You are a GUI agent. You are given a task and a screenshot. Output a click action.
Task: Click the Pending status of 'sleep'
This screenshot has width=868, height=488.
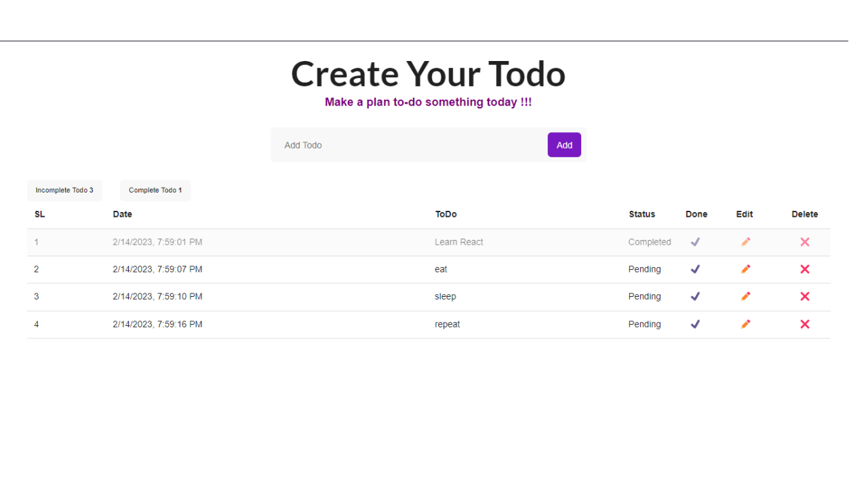(x=645, y=296)
